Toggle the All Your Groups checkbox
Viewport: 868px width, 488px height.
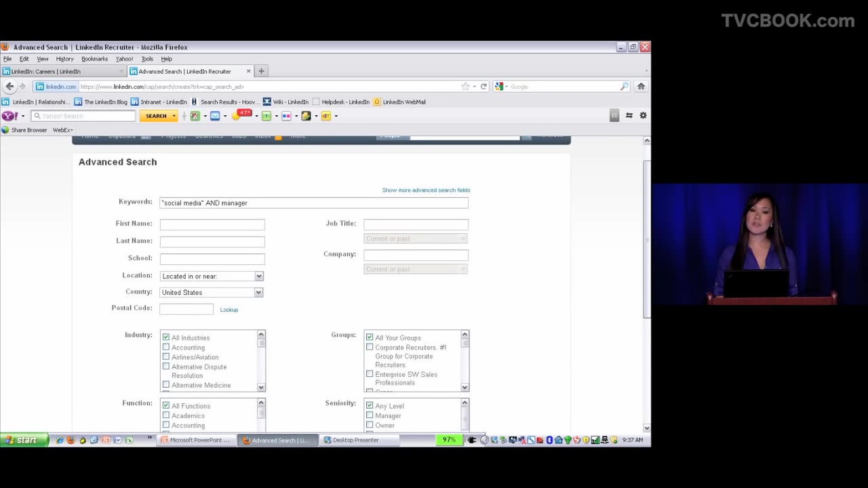[370, 337]
